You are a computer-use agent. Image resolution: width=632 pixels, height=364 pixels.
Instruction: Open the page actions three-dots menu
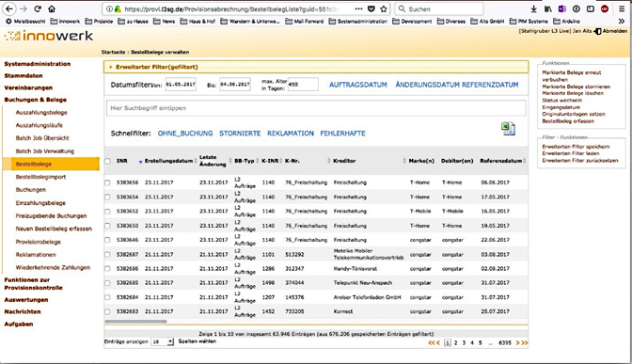[x=358, y=8]
